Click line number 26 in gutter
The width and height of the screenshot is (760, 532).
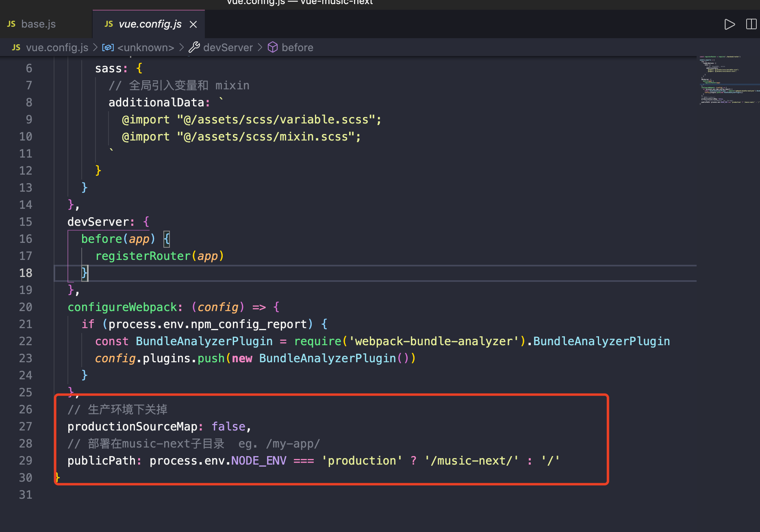(26, 409)
